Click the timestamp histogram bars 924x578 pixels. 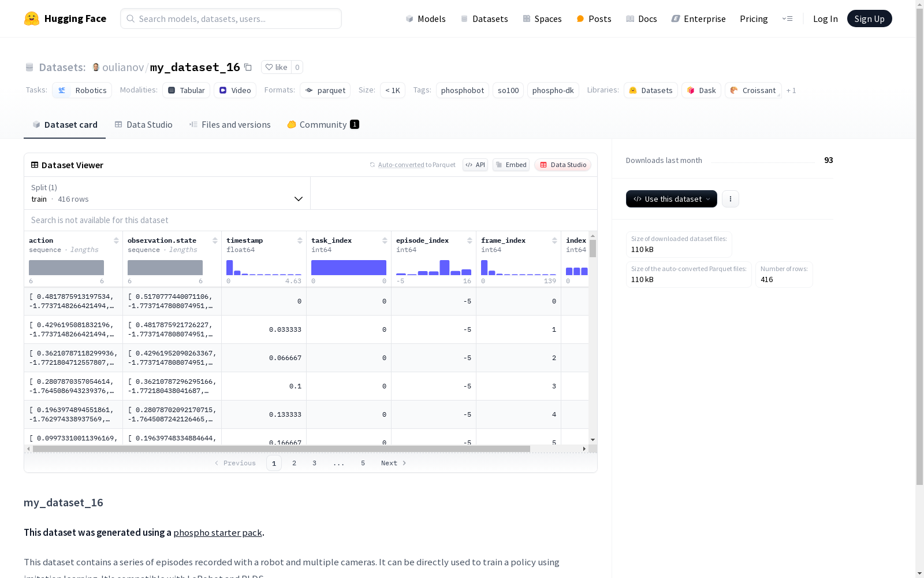coord(264,268)
